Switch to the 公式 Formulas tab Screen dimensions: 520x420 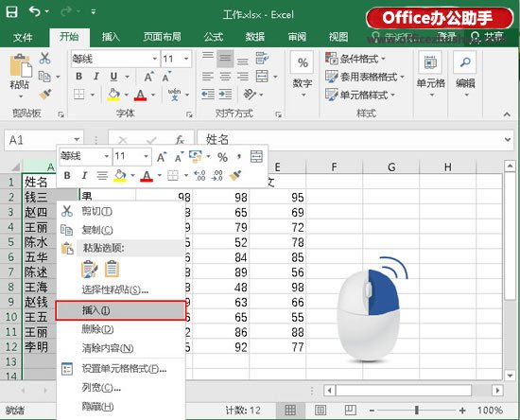(214, 37)
